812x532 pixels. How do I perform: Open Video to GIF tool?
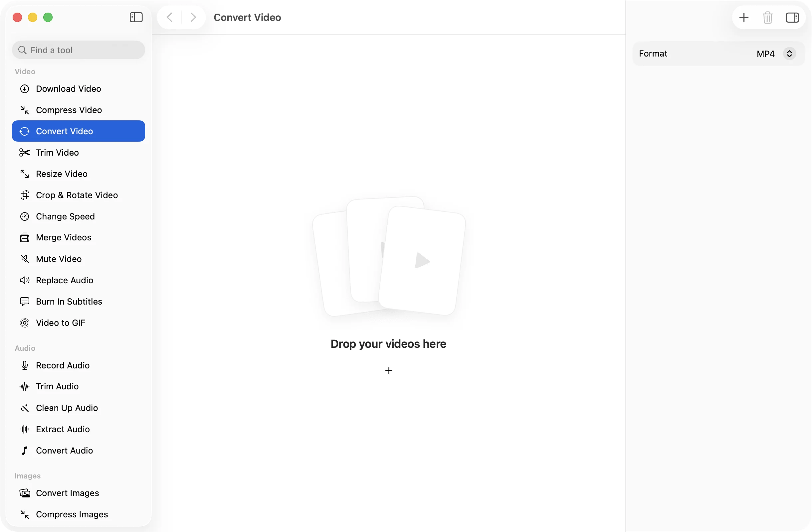click(79, 323)
